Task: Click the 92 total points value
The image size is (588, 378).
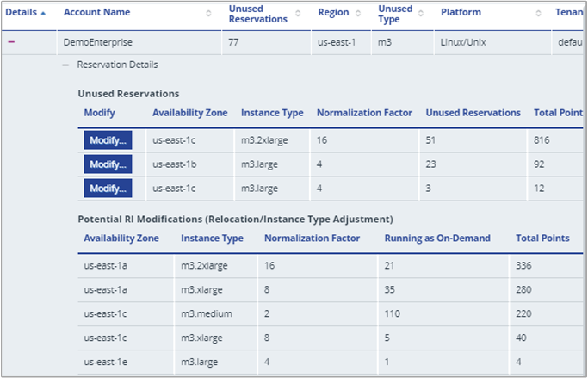Action: (539, 164)
